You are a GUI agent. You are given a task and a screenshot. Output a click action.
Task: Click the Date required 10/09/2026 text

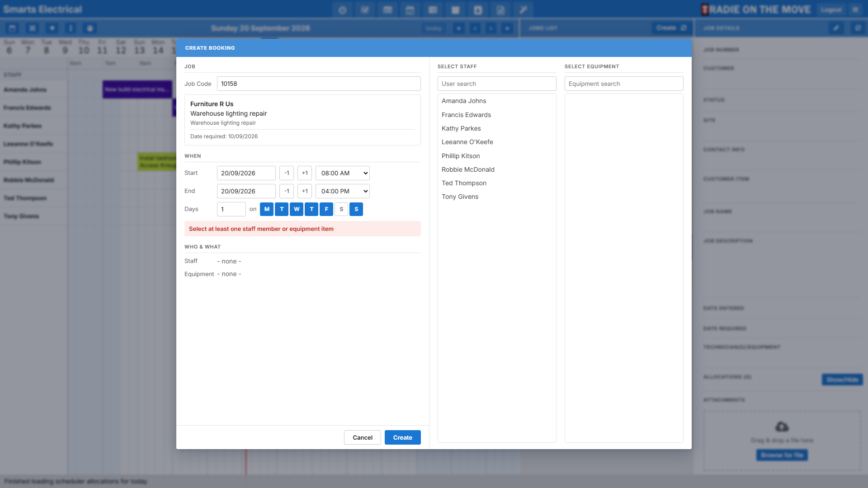click(x=224, y=136)
